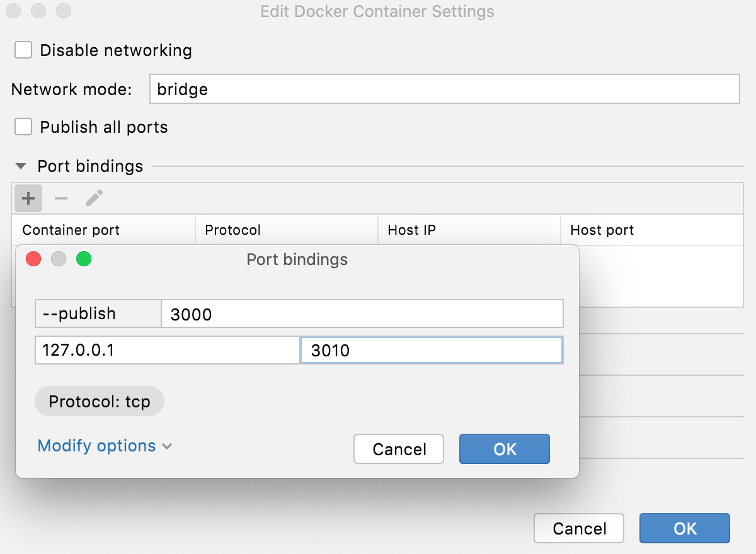Dismiss container settings with Cancel
The width and height of the screenshot is (756, 554).
(x=578, y=528)
